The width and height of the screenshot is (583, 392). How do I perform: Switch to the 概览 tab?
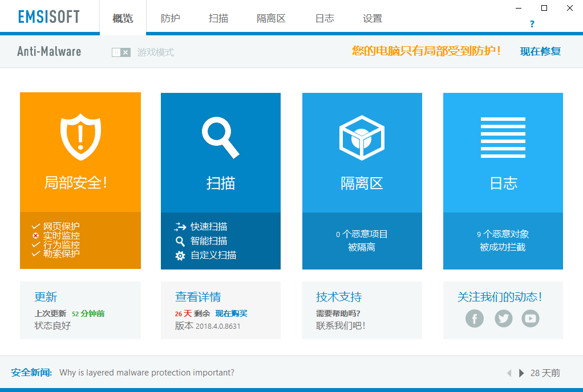(123, 18)
